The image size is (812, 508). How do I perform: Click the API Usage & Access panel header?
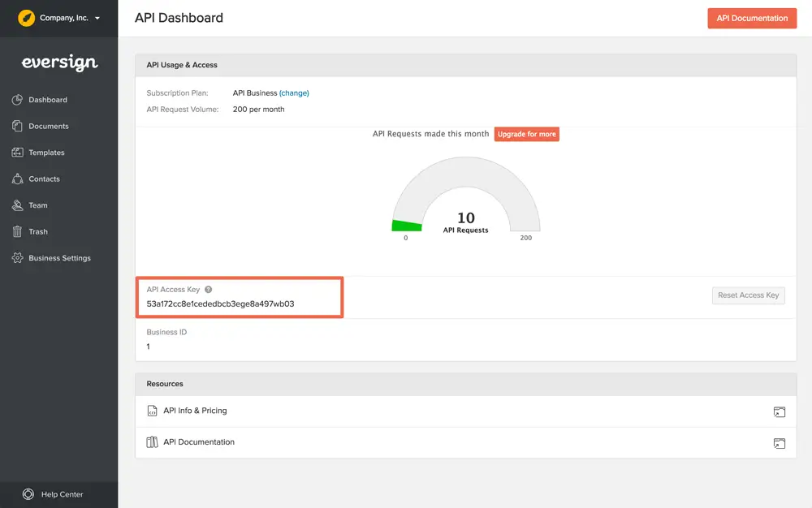pyautogui.click(x=465, y=65)
